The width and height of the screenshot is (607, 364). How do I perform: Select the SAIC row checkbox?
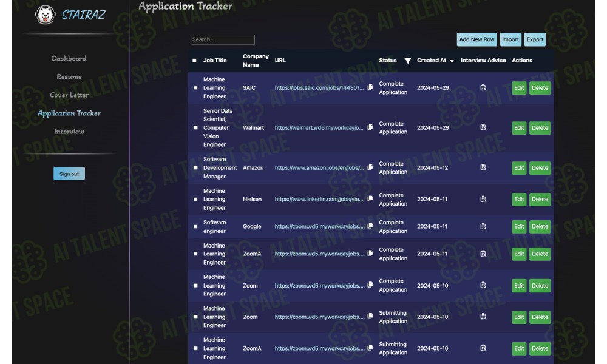coord(195,88)
